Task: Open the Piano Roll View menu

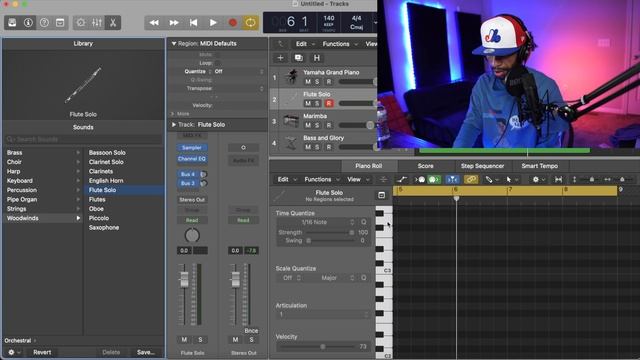Action: pyautogui.click(x=358, y=179)
